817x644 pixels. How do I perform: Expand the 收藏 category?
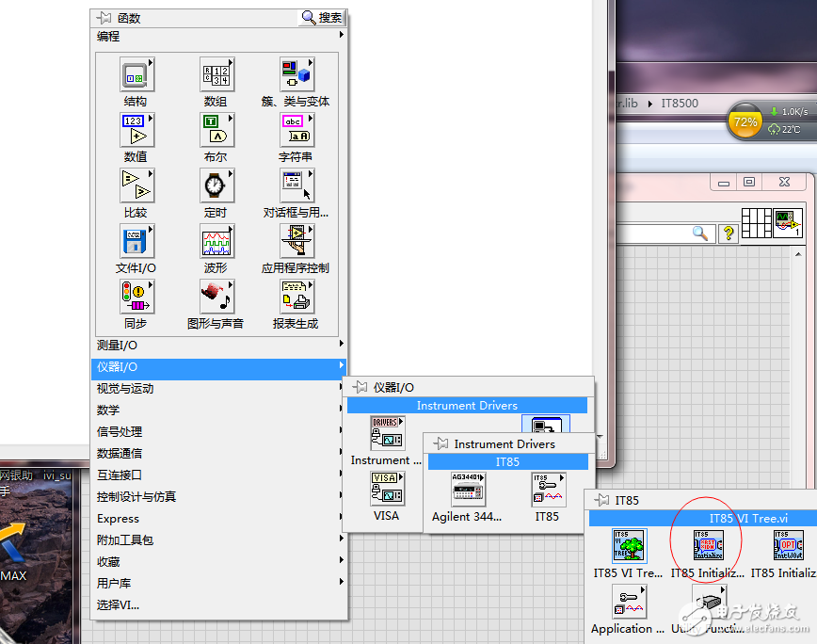[x=217, y=562]
